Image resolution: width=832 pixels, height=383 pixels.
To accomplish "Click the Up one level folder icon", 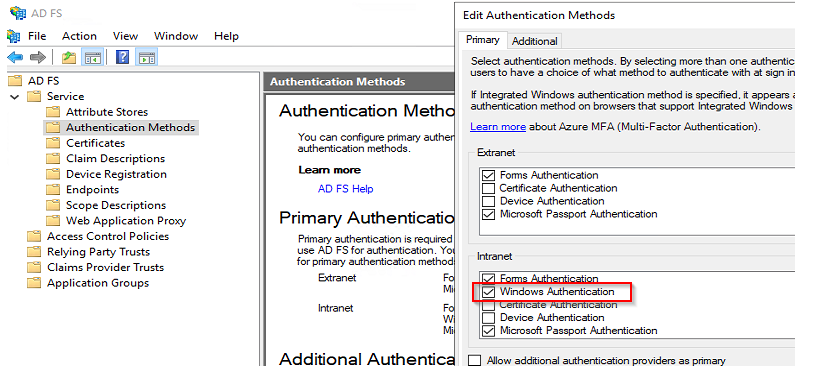I will coord(68,57).
